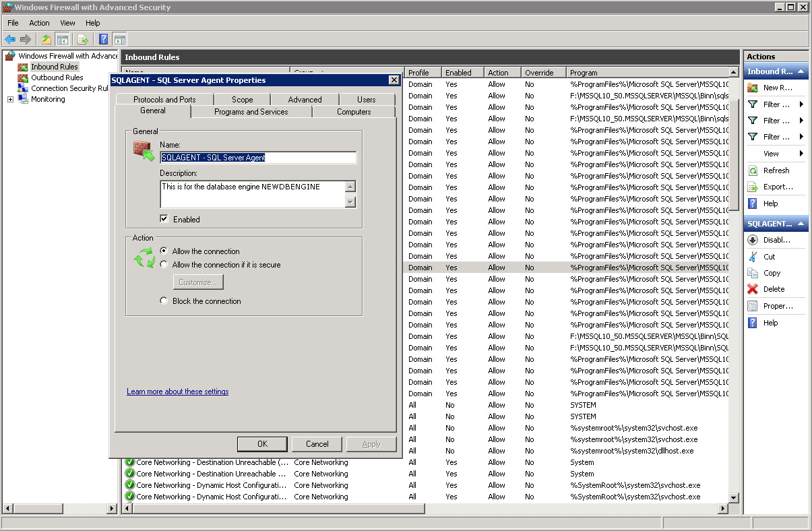Click the Export List toolbar icon

click(83, 39)
